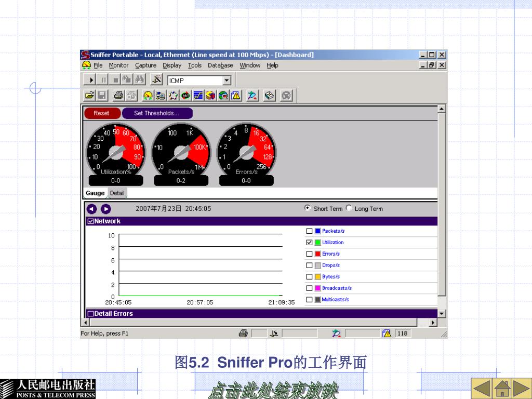Viewport: 532px width, 399px height.
Task: Open the Tools menu
Action: click(x=195, y=65)
